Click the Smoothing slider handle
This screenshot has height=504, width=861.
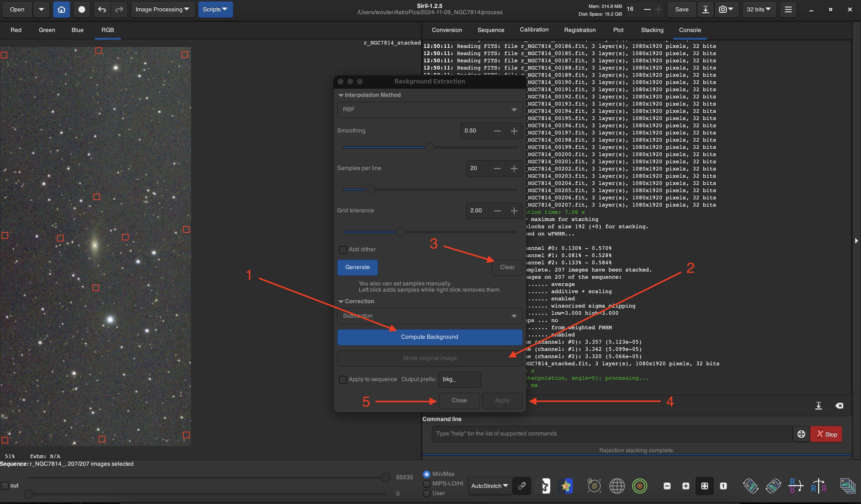point(430,147)
